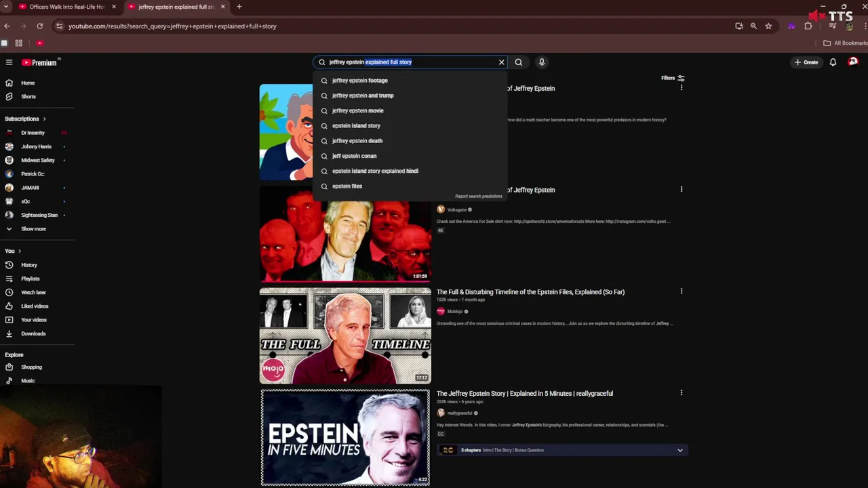Clear the search box with X
This screenshot has height=488, width=868.
(x=502, y=62)
